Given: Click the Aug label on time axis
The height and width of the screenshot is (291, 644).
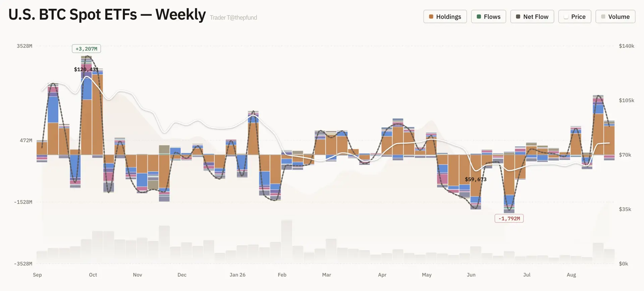Looking at the screenshot, I should point(571,275).
